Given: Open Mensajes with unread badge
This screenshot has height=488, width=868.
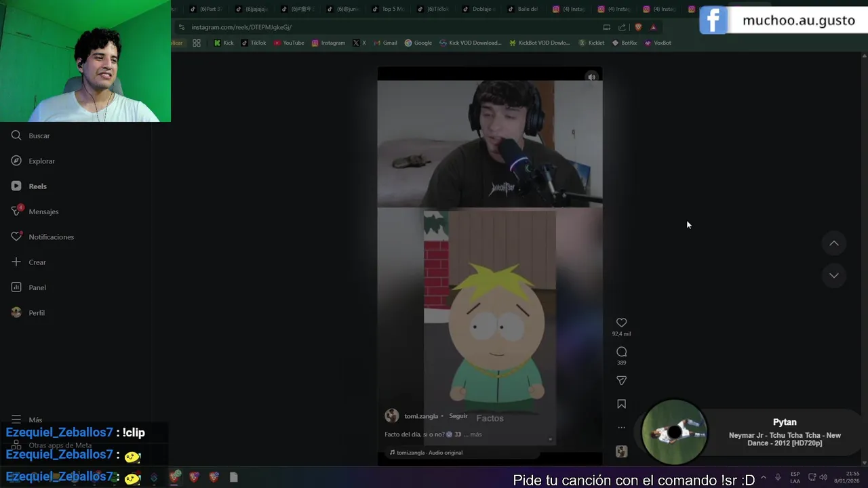Looking at the screenshot, I should (35, 211).
